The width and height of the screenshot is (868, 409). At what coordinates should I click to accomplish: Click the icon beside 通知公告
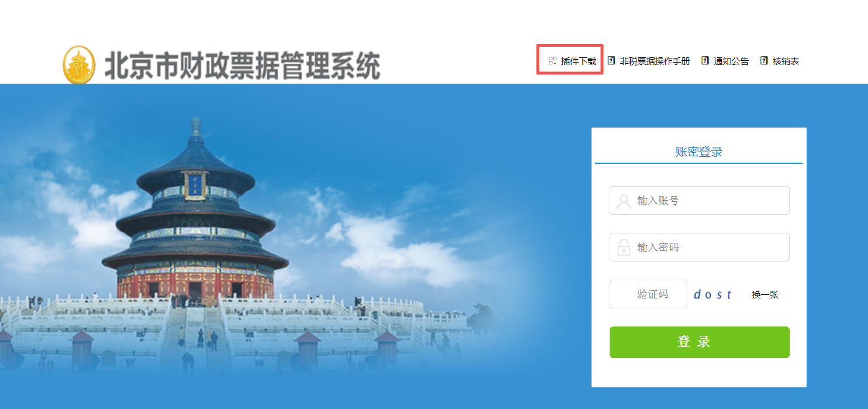[705, 60]
